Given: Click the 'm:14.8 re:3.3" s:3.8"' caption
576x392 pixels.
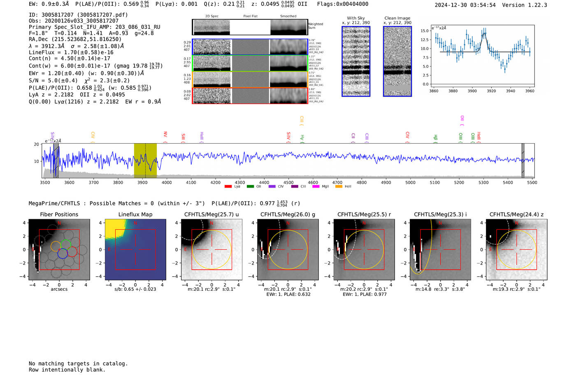Looking at the screenshot, I should tap(440, 289).
